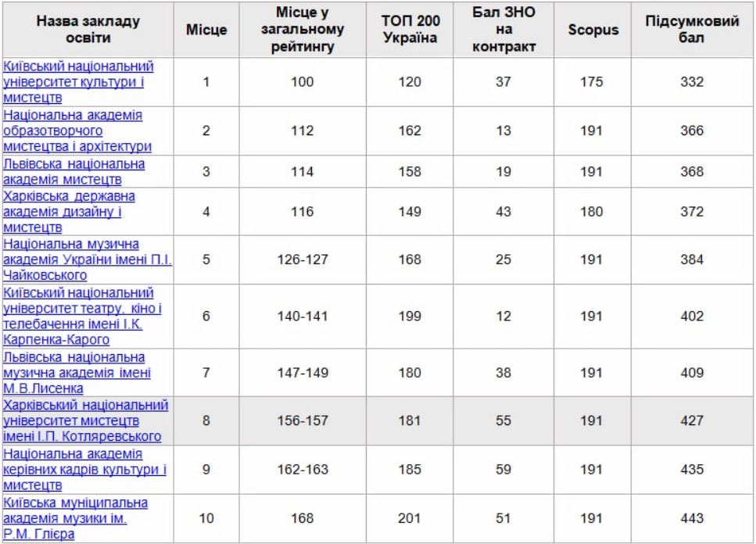Click the "Підсумковий бал" column header
This screenshot has height=544, width=756.
click(692, 30)
